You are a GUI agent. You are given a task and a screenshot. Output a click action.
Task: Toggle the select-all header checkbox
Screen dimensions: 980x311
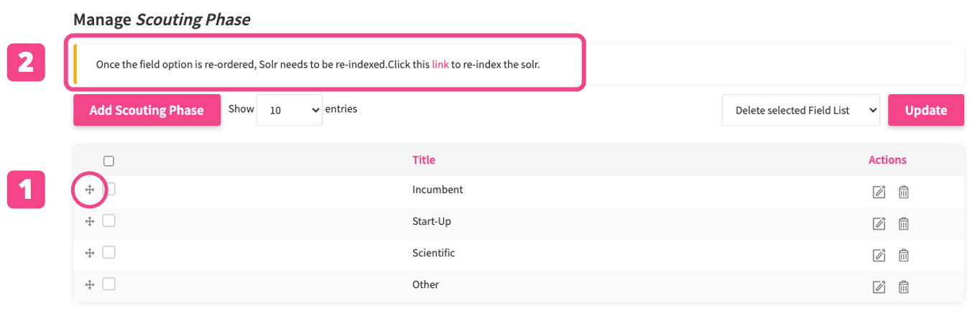tap(108, 161)
